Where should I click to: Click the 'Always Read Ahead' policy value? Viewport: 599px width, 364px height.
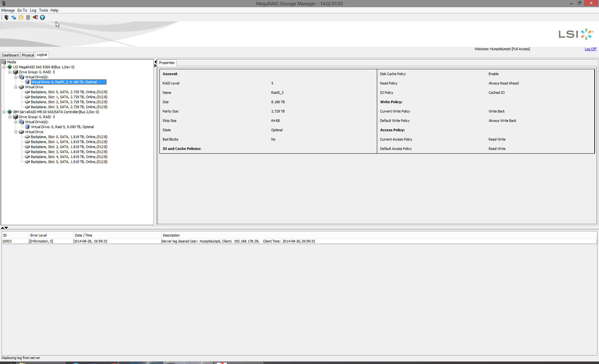click(503, 83)
